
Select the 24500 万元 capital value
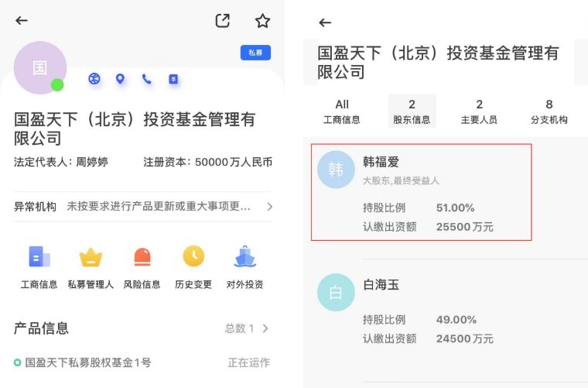[x=465, y=339]
